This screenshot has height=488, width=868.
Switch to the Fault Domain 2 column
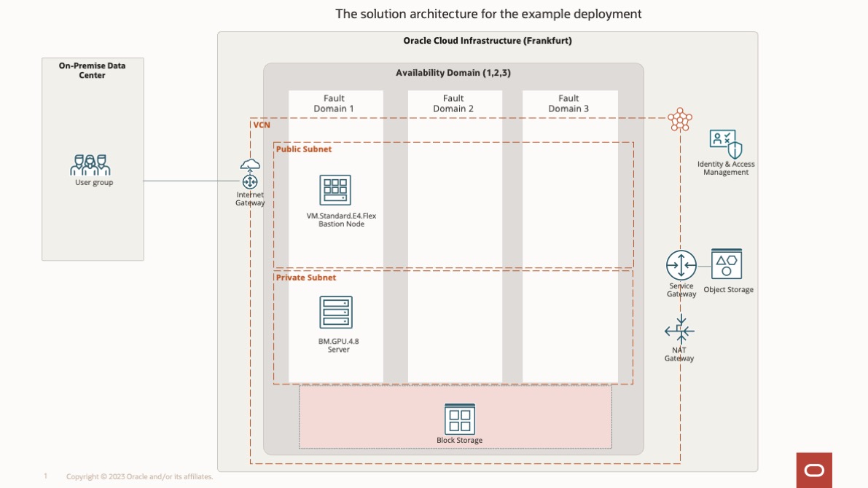pos(453,103)
